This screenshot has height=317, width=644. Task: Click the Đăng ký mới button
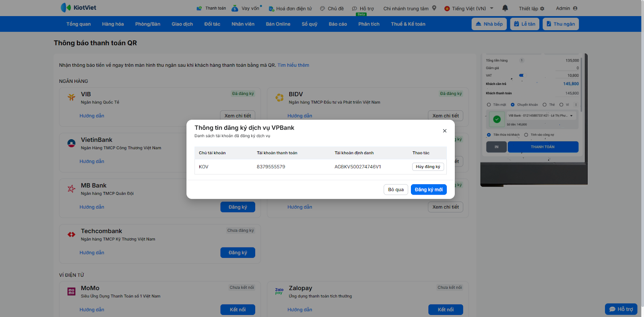(x=429, y=189)
